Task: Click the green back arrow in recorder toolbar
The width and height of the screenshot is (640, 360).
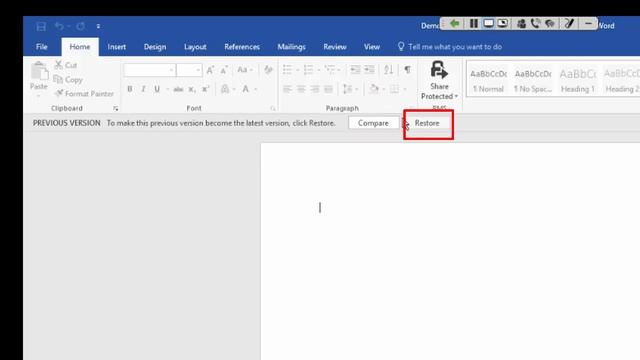Action: (454, 24)
